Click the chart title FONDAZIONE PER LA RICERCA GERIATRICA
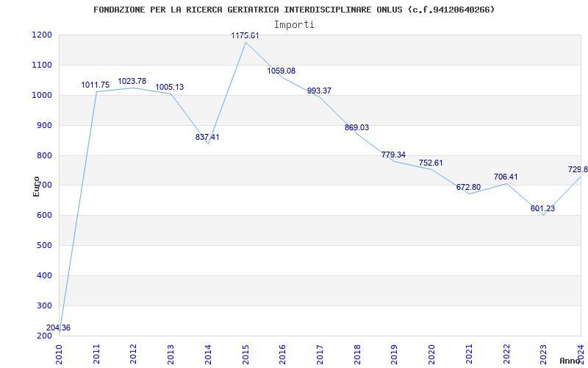Image resolution: width=588 pixels, height=368 pixels. pyautogui.click(x=294, y=10)
